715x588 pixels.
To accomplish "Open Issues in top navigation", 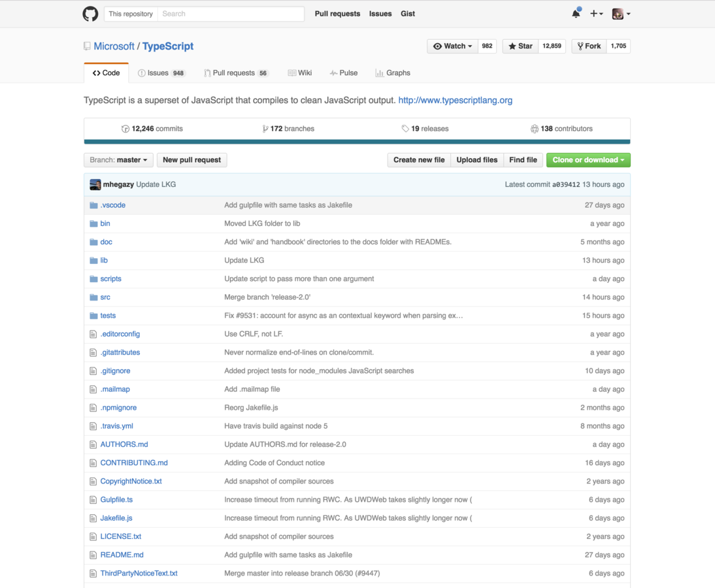I will 380,14.
